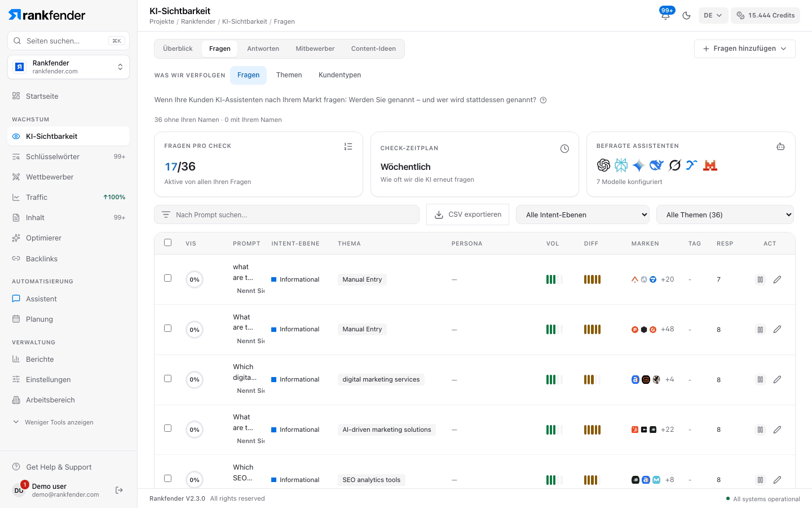Edit the first Manual Entry prompt row
Screen dimensions: 812x508
pos(777,279)
